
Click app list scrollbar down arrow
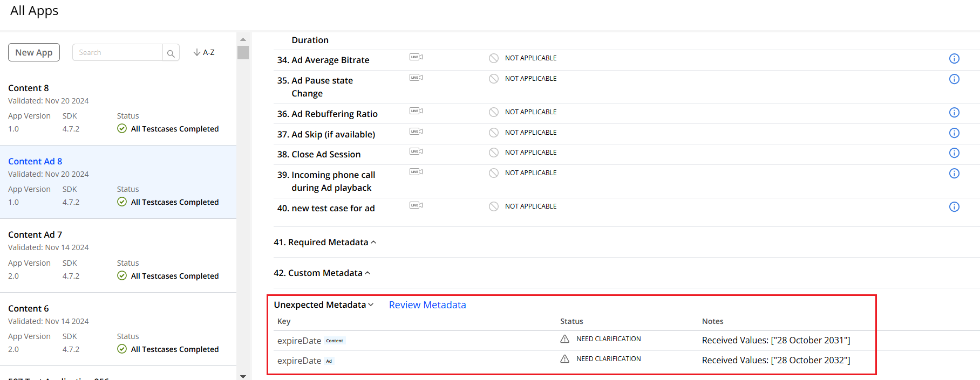click(243, 376)
